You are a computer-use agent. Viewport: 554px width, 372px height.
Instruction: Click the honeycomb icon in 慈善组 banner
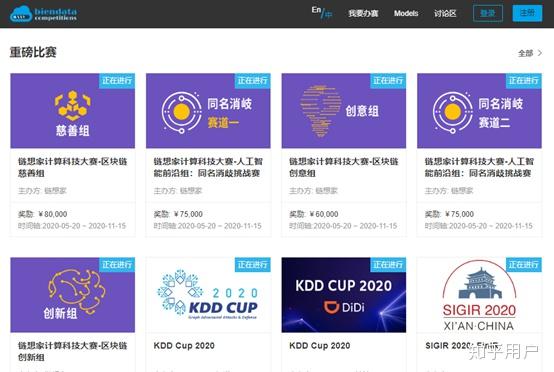click(x=72, y=105)
